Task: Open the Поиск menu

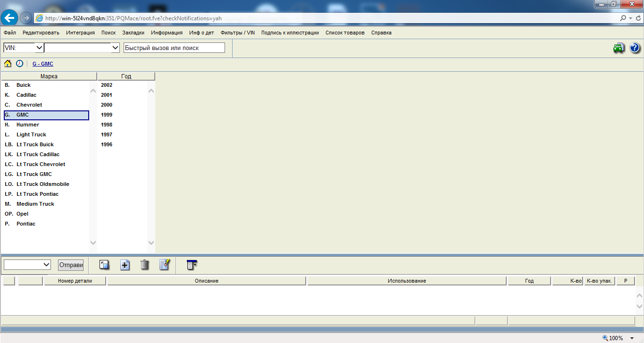Action: 109,33
